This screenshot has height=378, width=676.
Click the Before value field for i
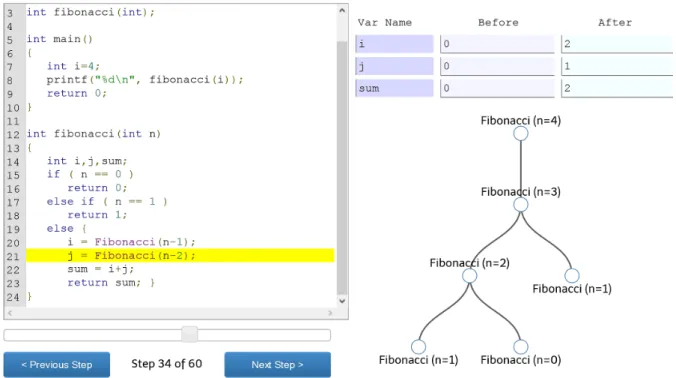[x=497, y=44]
